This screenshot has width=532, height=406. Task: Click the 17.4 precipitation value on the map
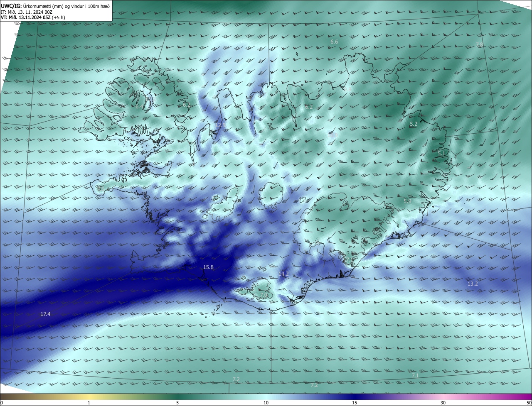coord(45,314)
